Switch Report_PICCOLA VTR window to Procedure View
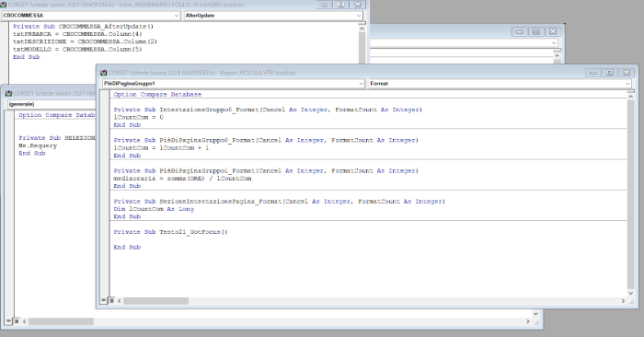 pos(104,301)
